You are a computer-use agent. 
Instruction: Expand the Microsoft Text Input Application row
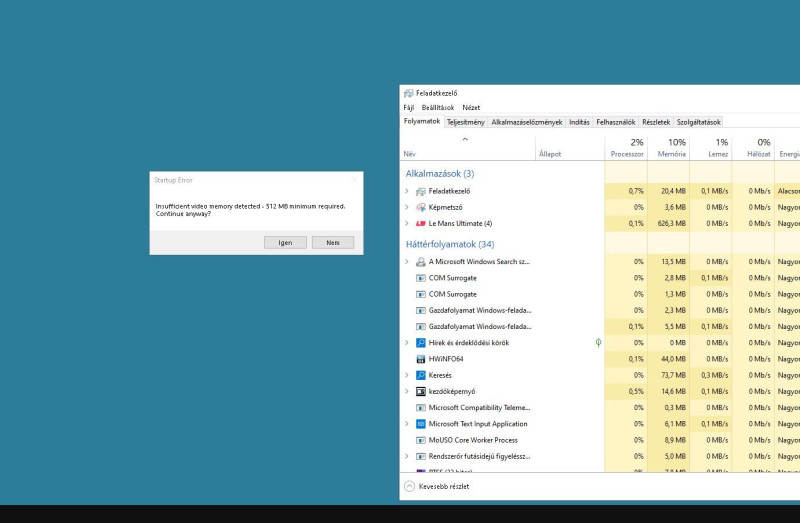[x=407, y=424]
